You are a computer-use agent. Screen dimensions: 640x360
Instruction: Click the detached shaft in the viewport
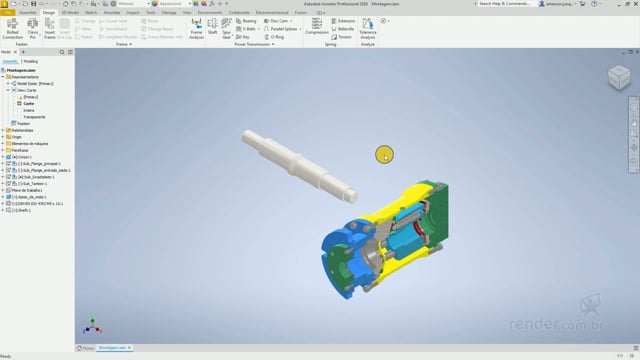tap(300, 166)
